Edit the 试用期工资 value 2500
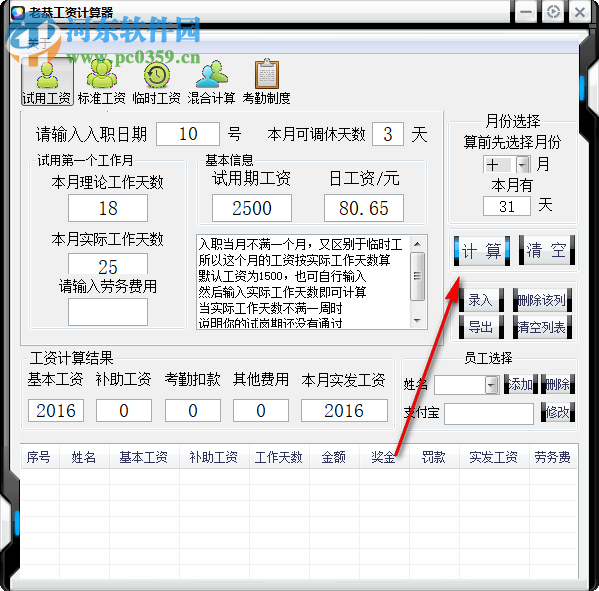The image size is (599, 591). 252,208
